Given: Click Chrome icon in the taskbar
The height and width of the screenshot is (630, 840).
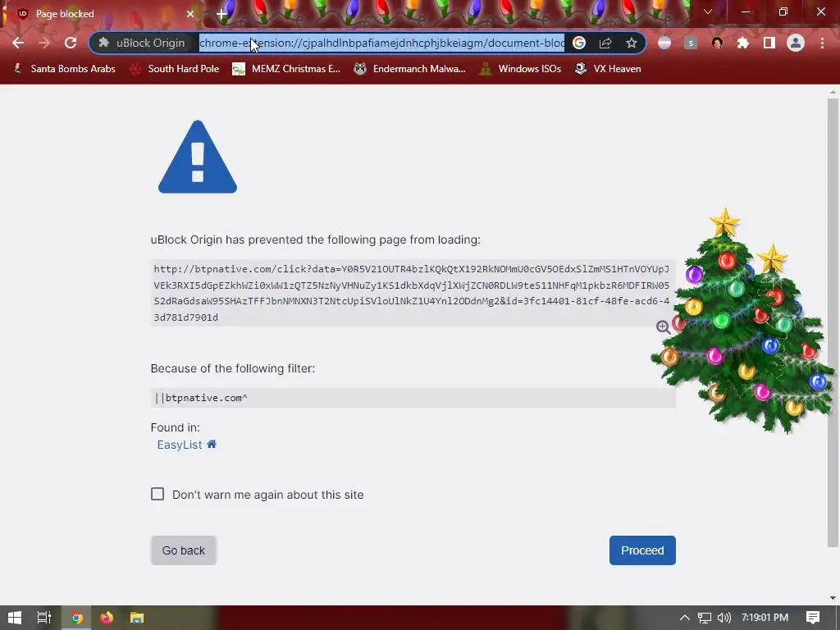Looking at the screenshot, I should [76, 618].
